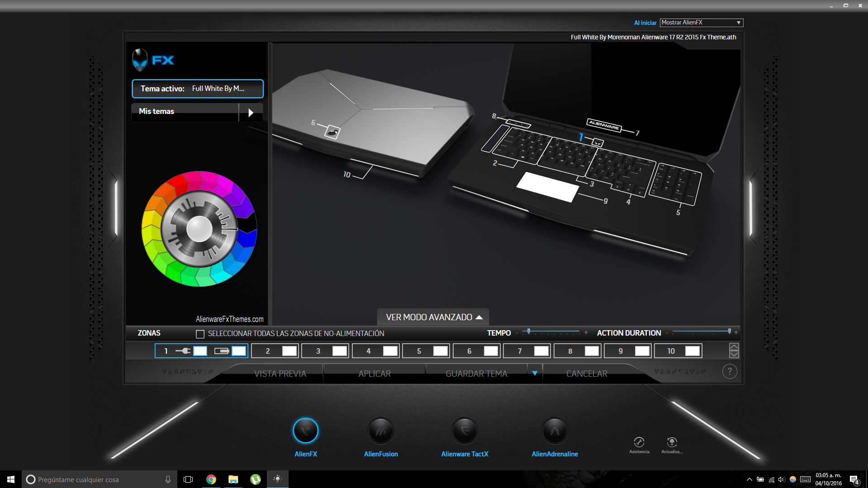Select the Alienware logo zone 7 on screen

(604, 125)
